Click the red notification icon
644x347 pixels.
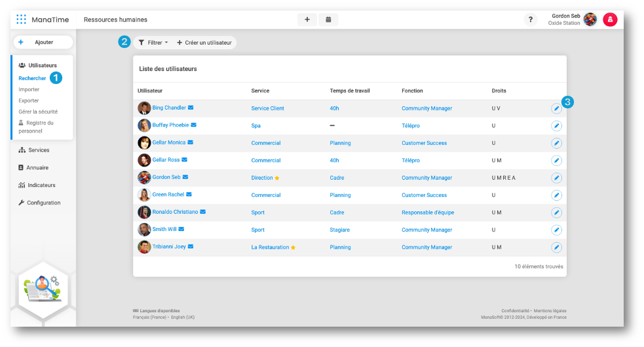(610, 19)
